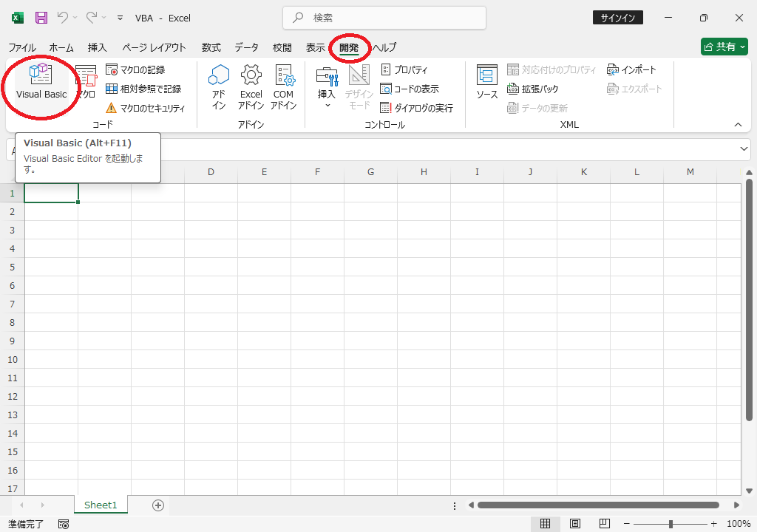Zoom out with the minus button
757x532 pixels.
coord(627,524)
